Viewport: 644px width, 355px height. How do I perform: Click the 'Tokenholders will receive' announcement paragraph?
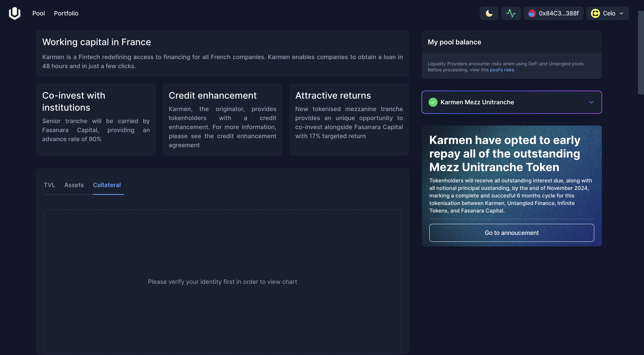click(510, 196)
